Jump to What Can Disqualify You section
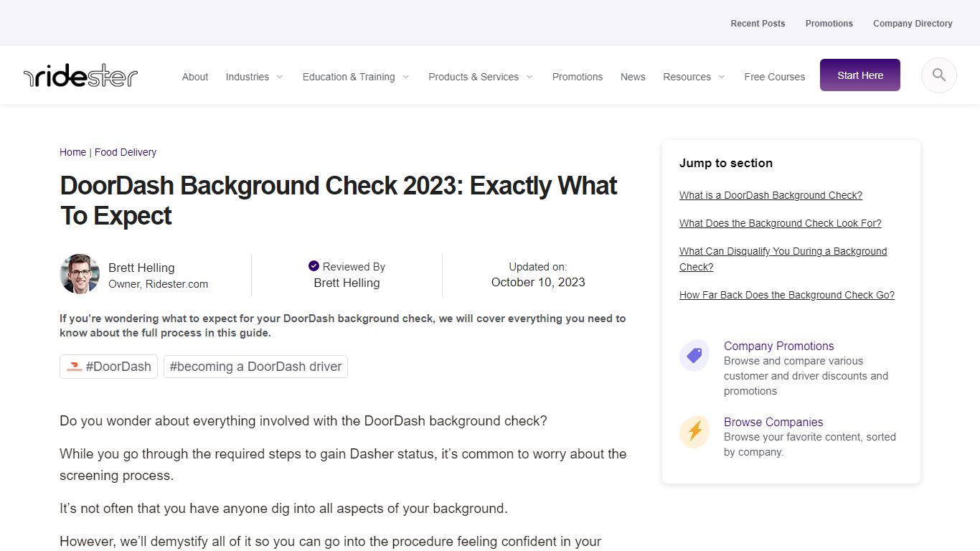The width and height of the screenshot is (980, 551). click(783, 259)
